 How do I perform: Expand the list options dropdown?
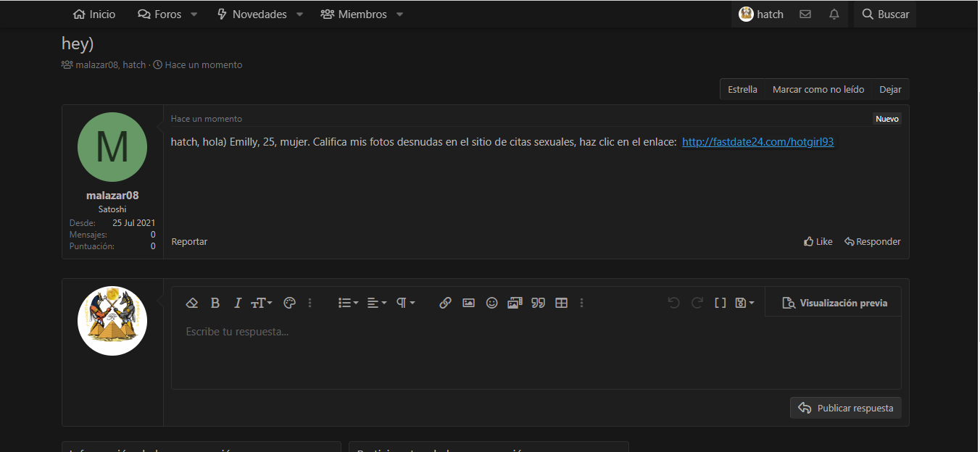[349, 303]
